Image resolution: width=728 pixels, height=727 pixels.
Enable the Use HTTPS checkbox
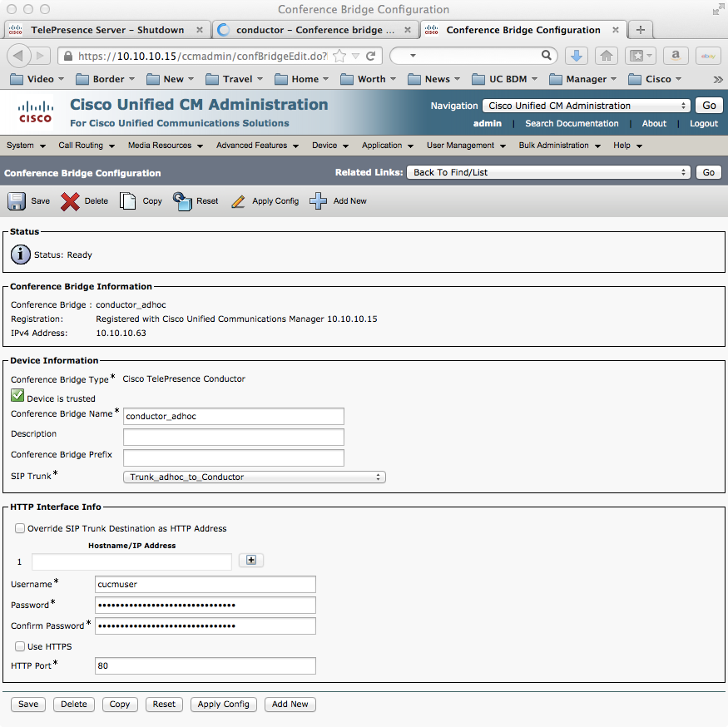[x=19, y=646]
